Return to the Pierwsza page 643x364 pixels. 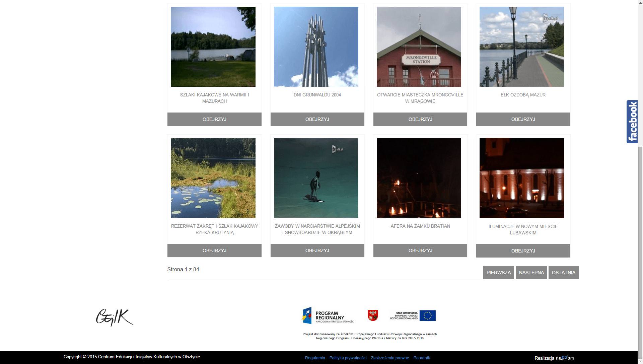click(498, 273)
